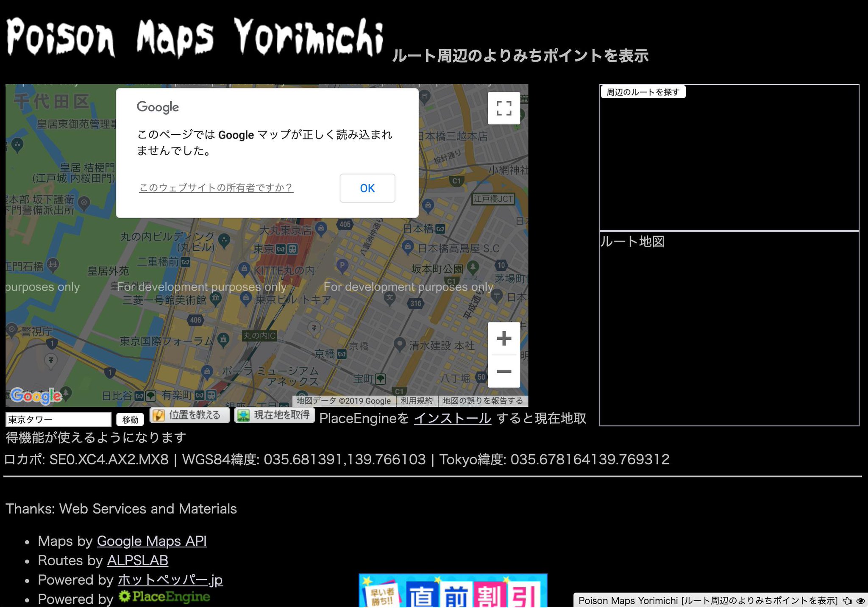Open the ホットペッパー.jp link
Screen dimensions: 868x608
click(170, 580)
